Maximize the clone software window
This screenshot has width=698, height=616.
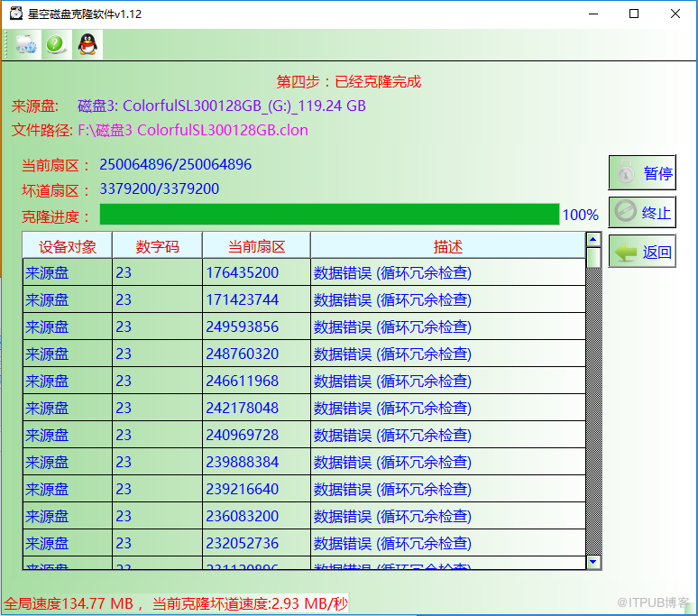(x=633, y=14)
